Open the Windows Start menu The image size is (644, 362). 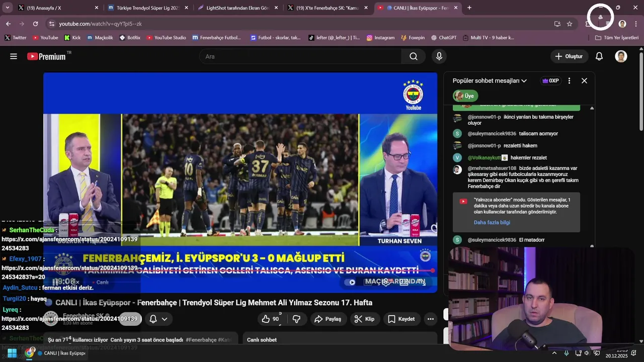pos(12,353)
